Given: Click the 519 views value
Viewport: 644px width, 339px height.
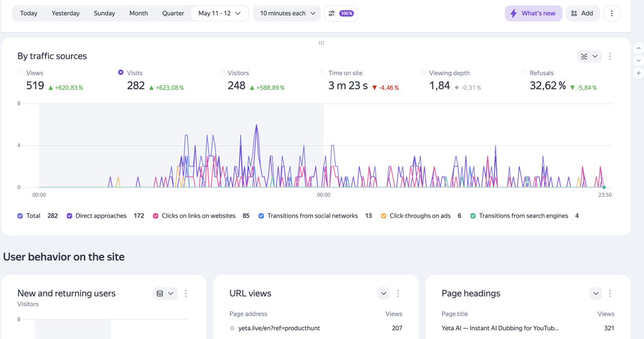Looking at the screenshot, I should tap(35, 86).
